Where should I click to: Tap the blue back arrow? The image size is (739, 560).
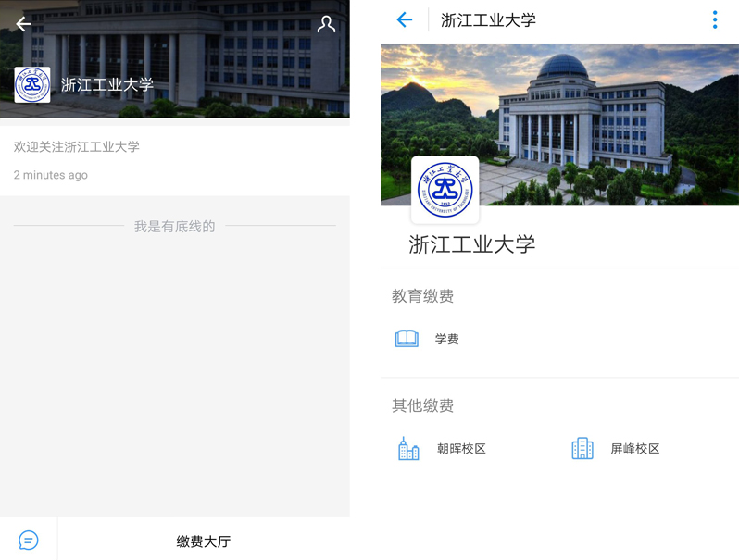click(404, 20)
